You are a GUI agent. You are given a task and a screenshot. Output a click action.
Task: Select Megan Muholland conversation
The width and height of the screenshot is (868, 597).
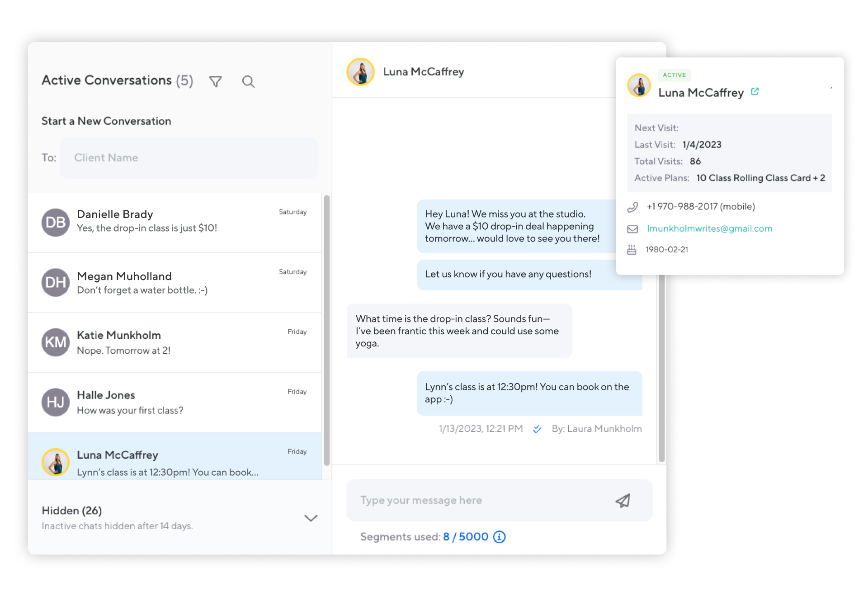pyautogui.click(x=175, y=282)
